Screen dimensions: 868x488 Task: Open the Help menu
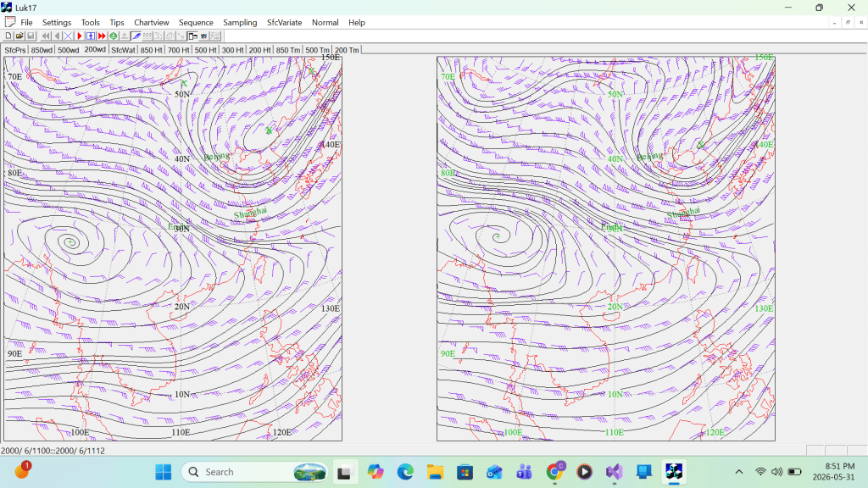coord(357,23)
